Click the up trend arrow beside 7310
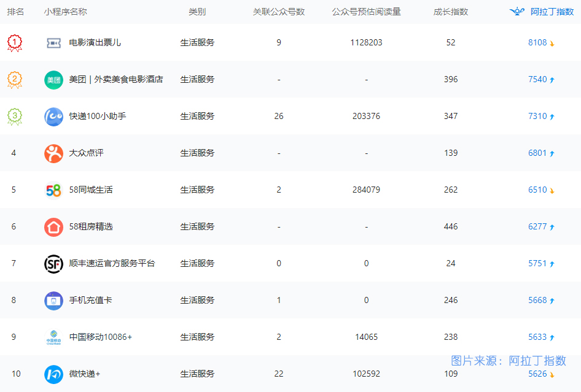Viewport: 581px width, 392px height. tap(552, 117)
